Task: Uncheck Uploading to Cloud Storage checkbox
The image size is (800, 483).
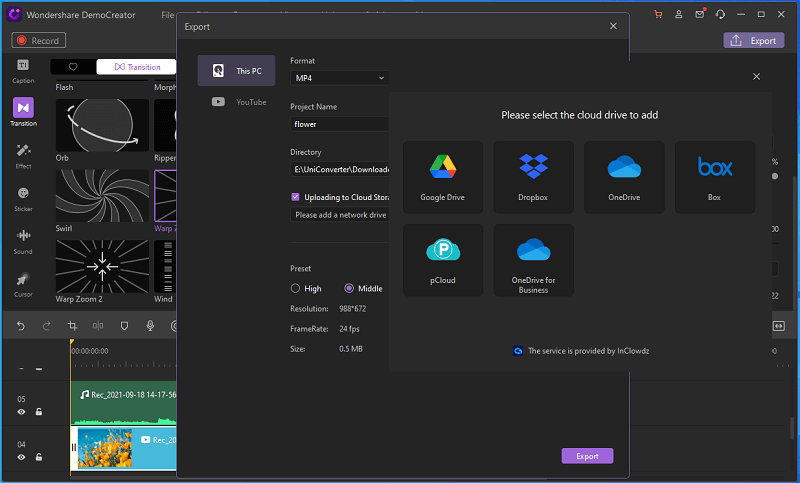Action: (x=295, y=197)
